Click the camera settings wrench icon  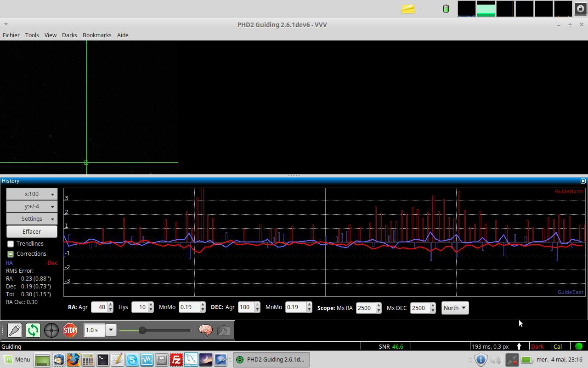click(x=224, y=330)
